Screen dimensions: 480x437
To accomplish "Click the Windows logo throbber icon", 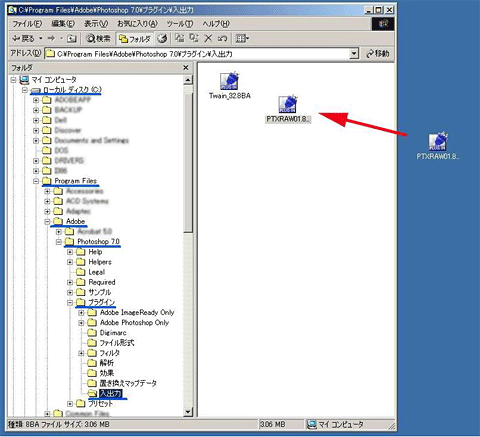I will pos(383,24).
